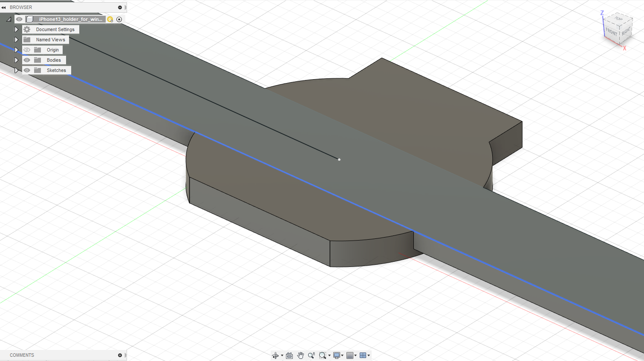Image resolution: width=644 pixels, height=361 pixels.
Task: Select the Named Views label
Action: 51,40
